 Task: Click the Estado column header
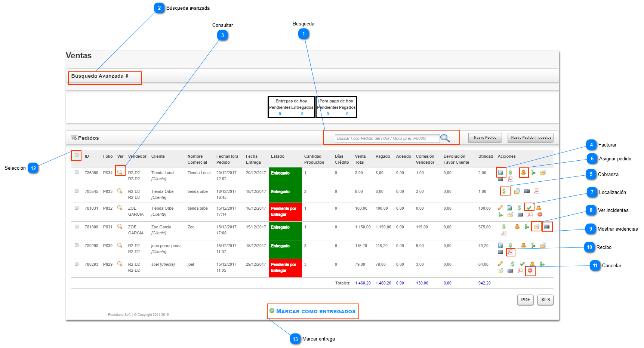[278, 156]
